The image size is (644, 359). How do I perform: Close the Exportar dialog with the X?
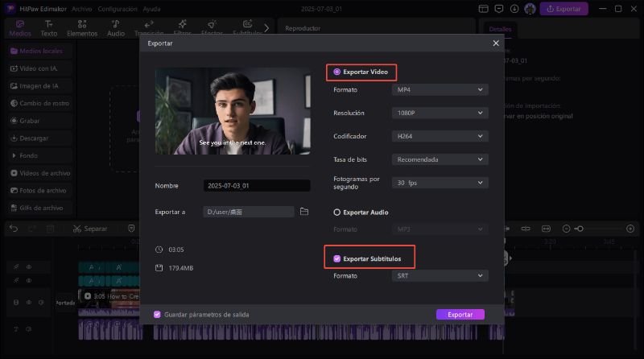click(496, 43)
